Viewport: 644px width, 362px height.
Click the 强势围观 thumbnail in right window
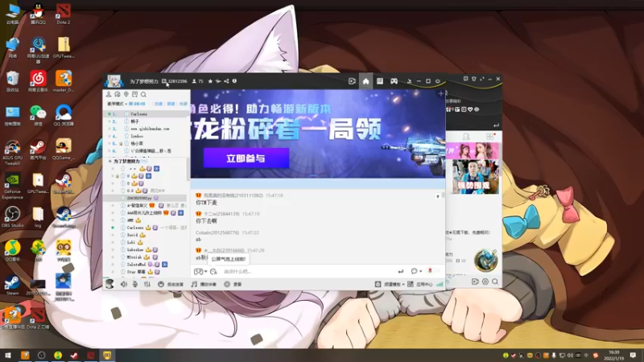[x=474, y=177]
